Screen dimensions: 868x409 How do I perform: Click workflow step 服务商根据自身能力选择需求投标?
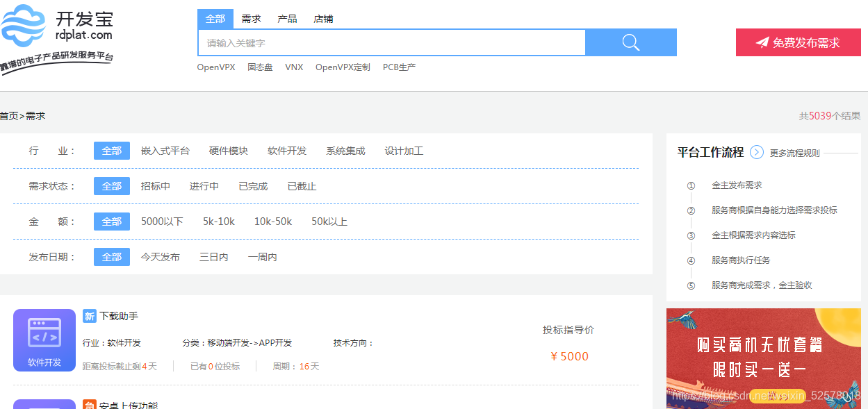tap(774, 210)
